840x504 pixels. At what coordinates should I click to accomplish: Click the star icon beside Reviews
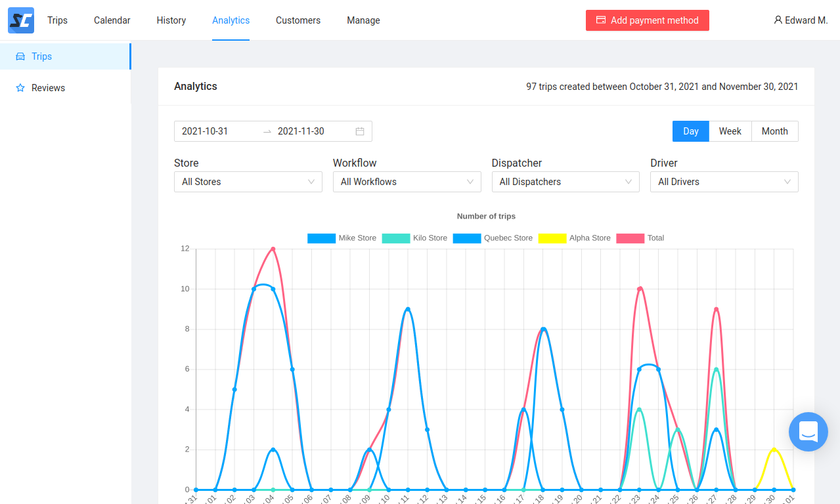point(20,87)
